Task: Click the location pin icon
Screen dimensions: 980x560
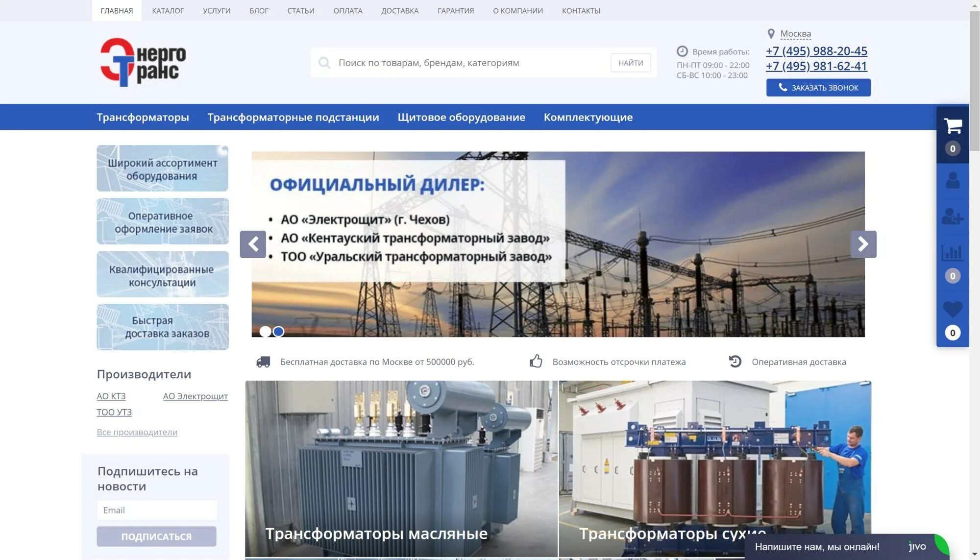Action: [x=771, y=34]
